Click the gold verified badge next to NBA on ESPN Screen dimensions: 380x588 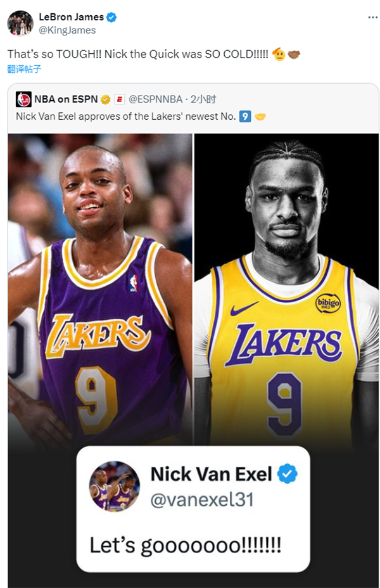(x=106, y=99)
